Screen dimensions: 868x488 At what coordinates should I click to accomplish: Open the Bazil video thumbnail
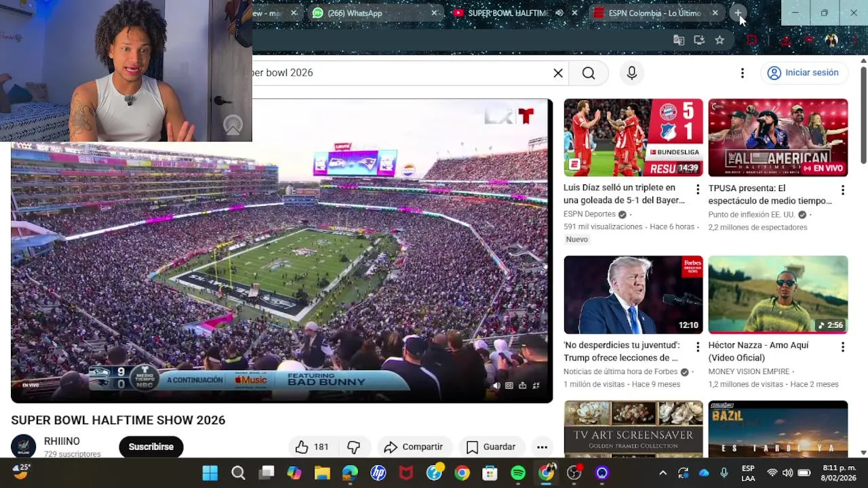[778, 428]
